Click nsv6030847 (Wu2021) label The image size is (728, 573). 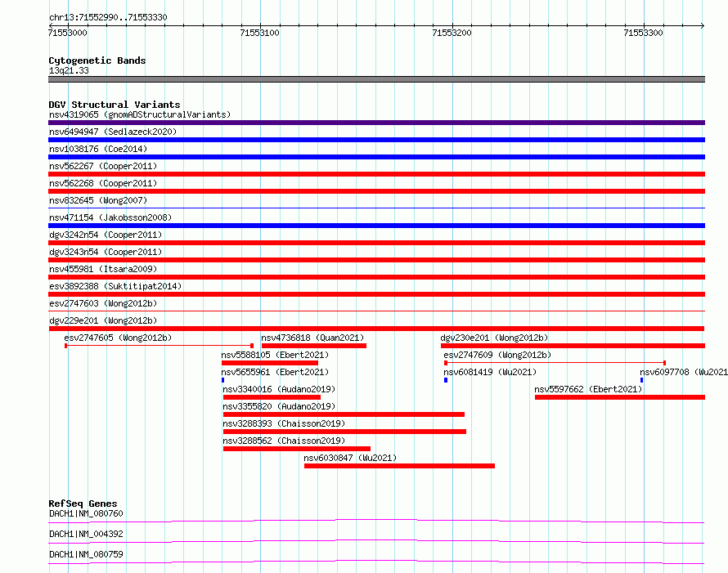tap(350, 458)
